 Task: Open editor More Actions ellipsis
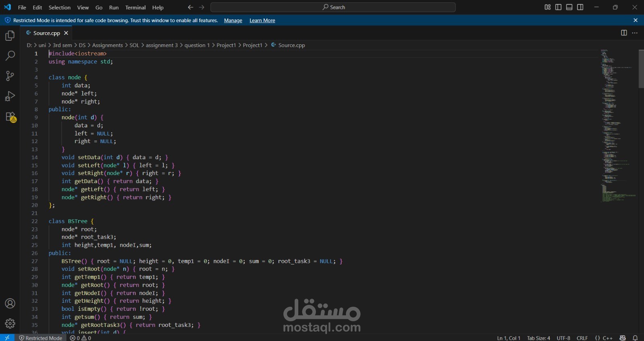click(x=635, y=33)
